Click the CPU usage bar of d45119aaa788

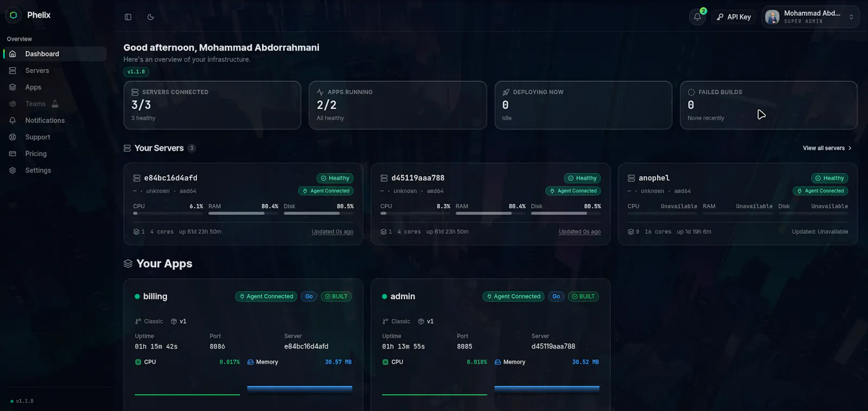415,214
